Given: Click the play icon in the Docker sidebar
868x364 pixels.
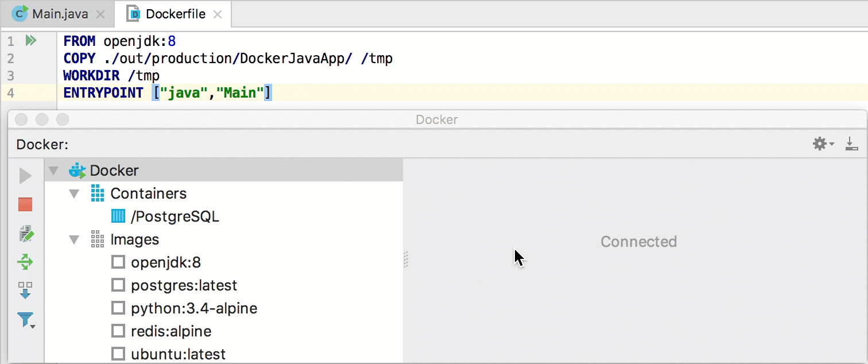Looking at the screenshot, I should coord(25,176).
